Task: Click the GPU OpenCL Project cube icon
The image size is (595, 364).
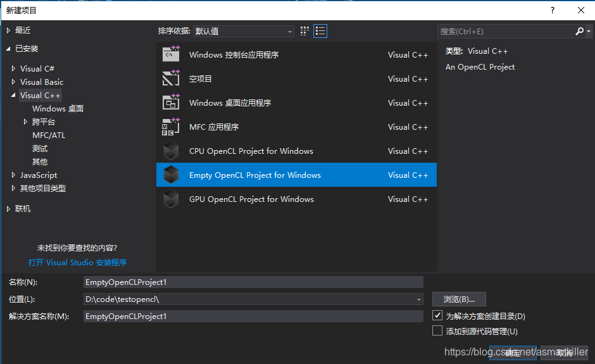Action: [x=171, y=199]
